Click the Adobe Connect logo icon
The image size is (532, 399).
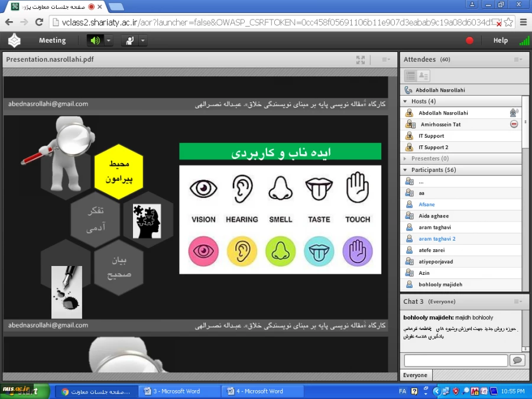click(14, 40)
